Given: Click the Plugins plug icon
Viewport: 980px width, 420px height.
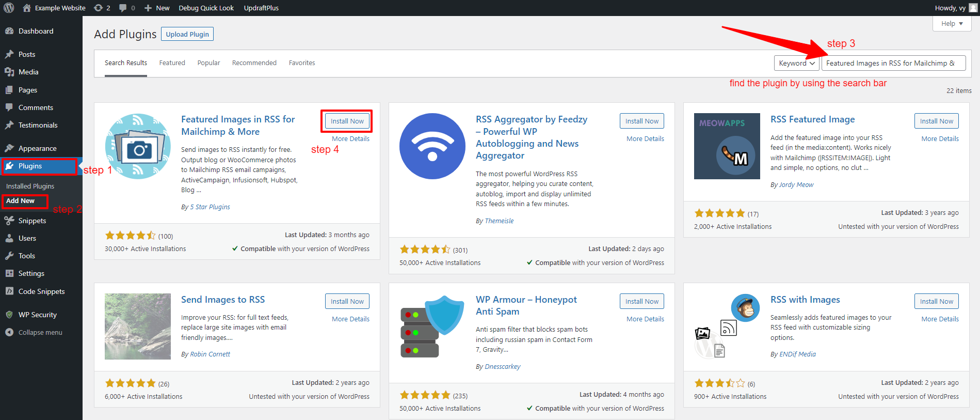Looking at the screenshot, I should [9, 166].
